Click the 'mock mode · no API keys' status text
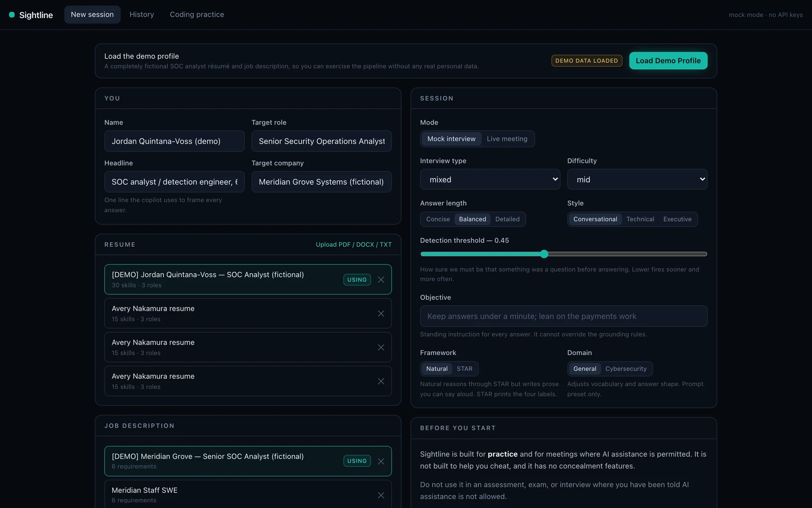Screen dimensions: 812x508 (766, 15)
